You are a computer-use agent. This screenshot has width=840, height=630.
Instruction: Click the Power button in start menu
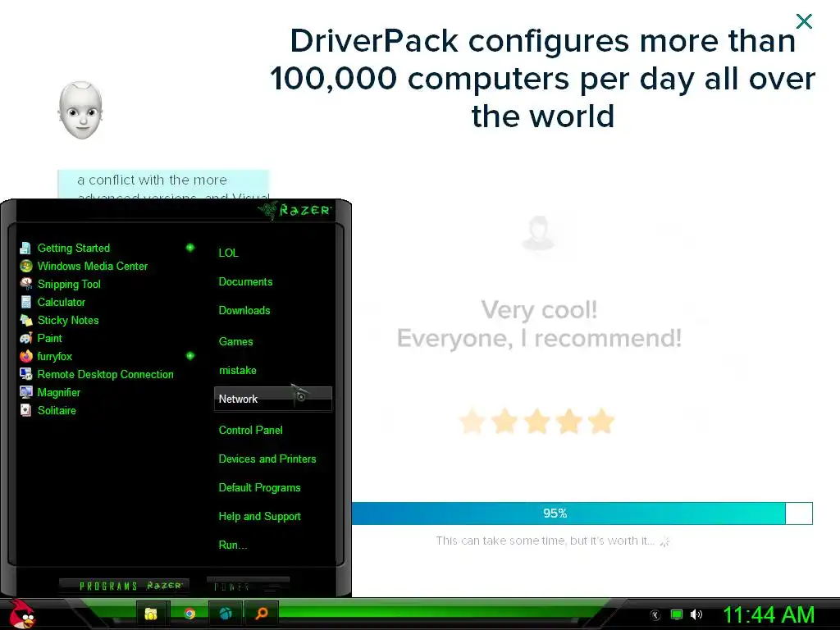(248, 586)
